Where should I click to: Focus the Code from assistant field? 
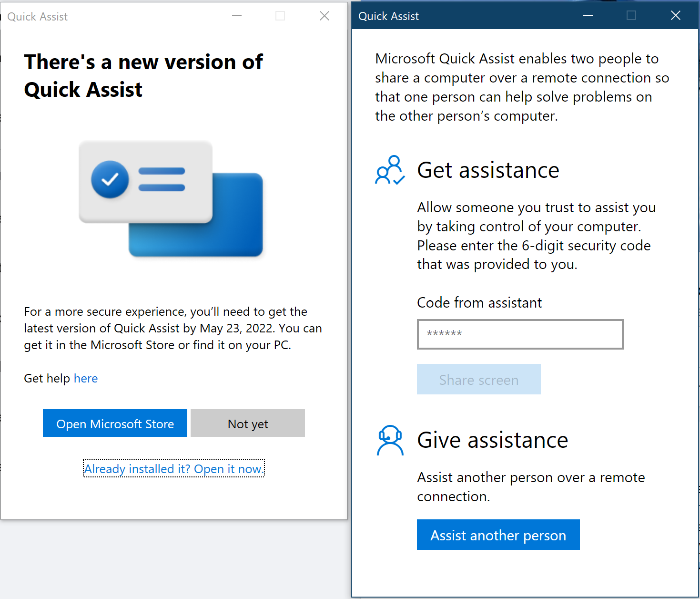[520, 334]
